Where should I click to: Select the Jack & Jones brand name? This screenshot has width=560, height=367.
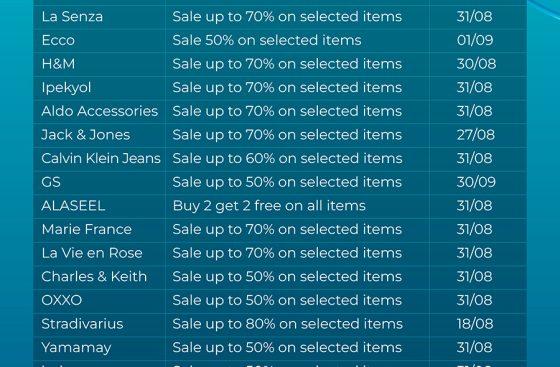click(86, 135)
